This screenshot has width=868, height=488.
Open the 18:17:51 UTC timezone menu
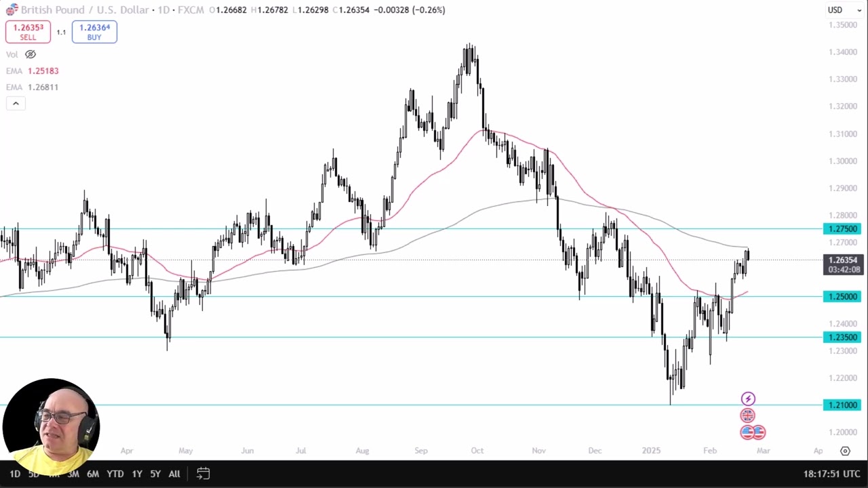[831, 474]
